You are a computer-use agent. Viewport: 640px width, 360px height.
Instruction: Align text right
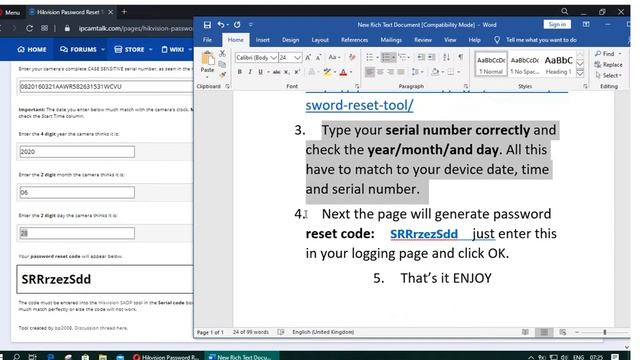(x=391, y=72)
